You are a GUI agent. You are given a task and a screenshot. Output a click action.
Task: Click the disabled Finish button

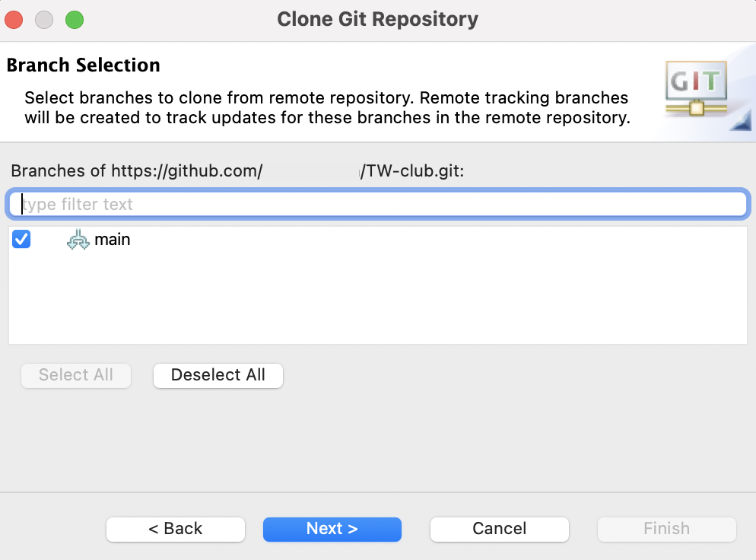(666, 529)
